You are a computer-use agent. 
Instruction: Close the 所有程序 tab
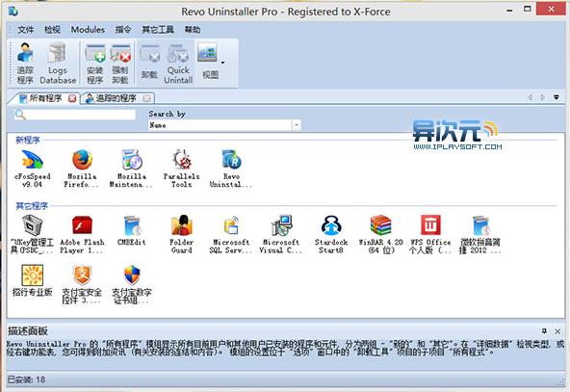click(x=72, y=98)
